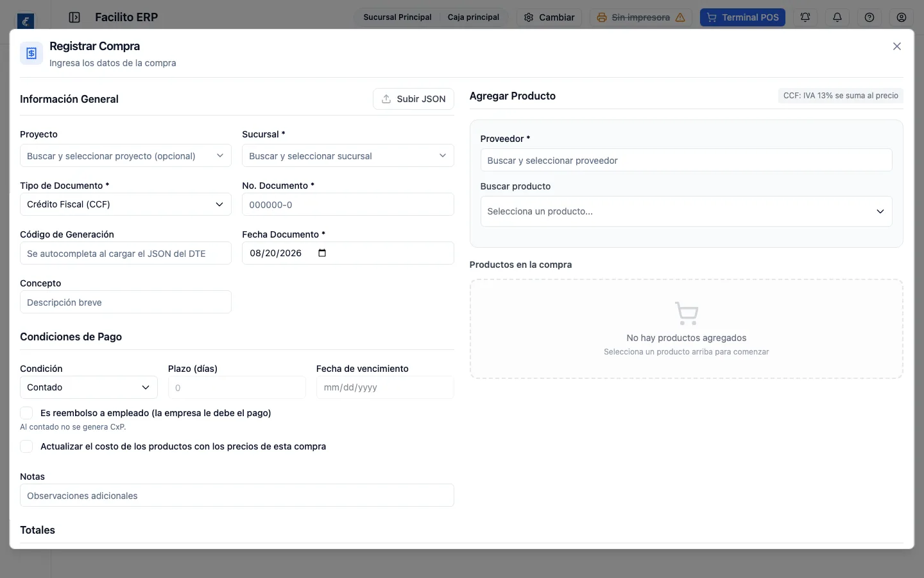Screen dimensions: 924x578
Task: Click the calendar icon in Fecha Documento
Action: [x=322, y=253]
